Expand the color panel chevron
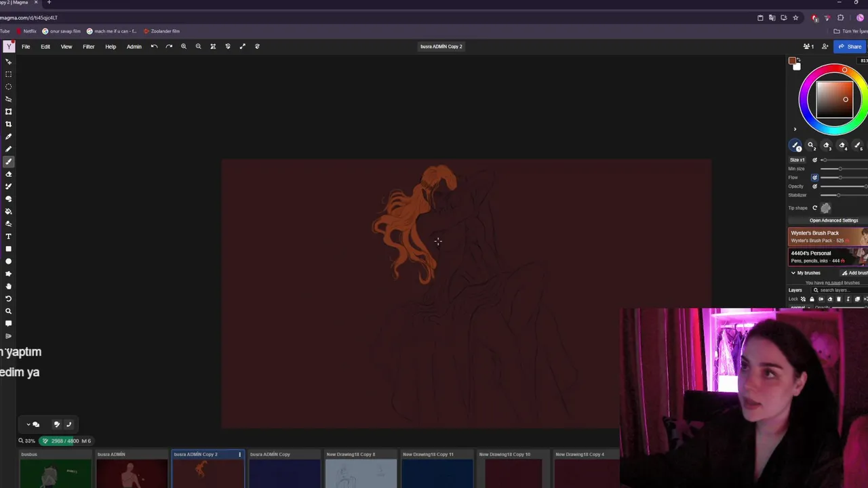Viewport: 868px width, 488px height. pos(795,129)
